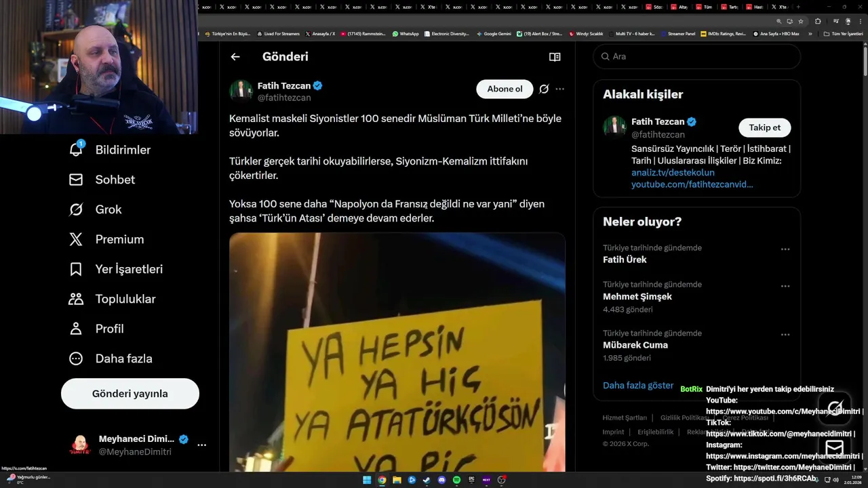Open Premium X icon in sidebar
Viewport: 868px width, 488px height.
76,239
